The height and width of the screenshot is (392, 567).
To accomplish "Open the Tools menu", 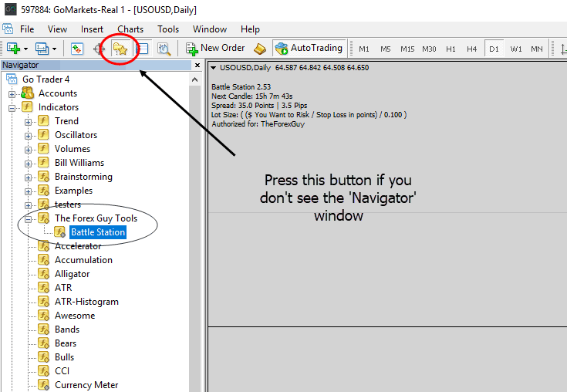I will point(168,29).
